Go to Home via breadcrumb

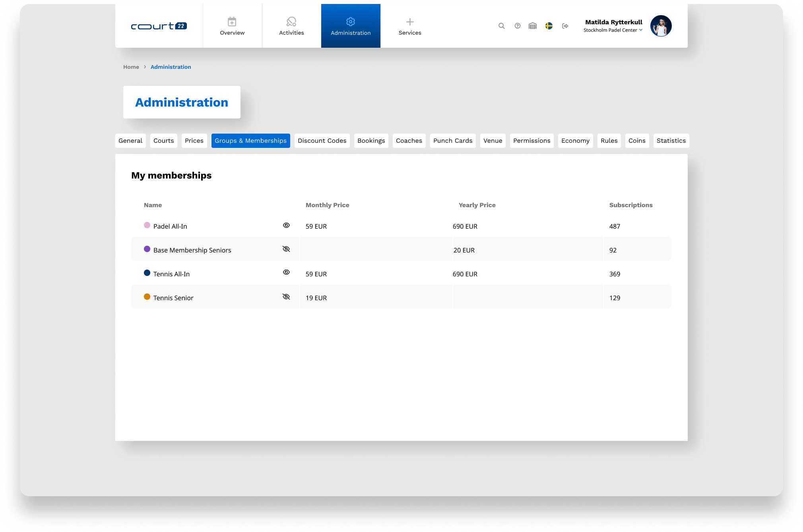(x=131, y=67)
